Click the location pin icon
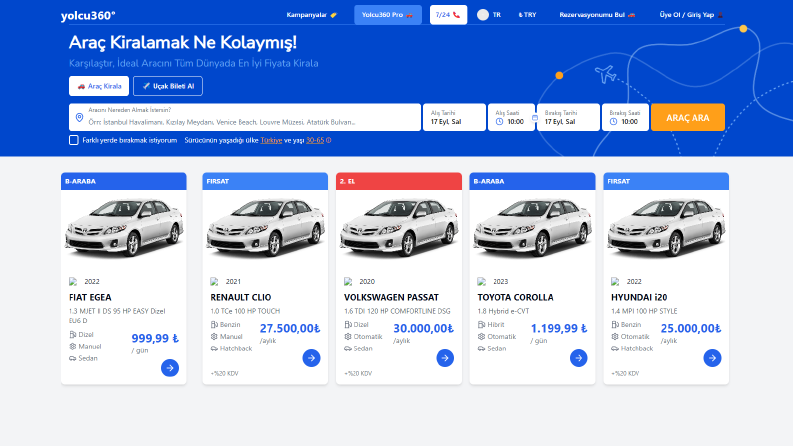 (79, 117)
